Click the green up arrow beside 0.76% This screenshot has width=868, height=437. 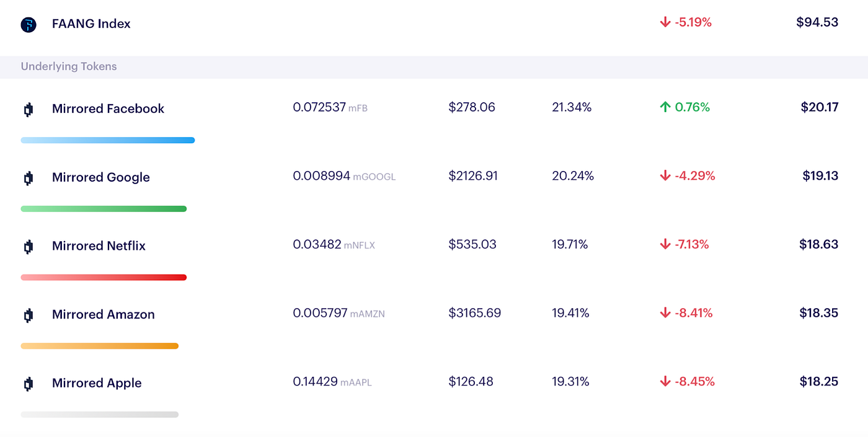click(x=665, y=107)
